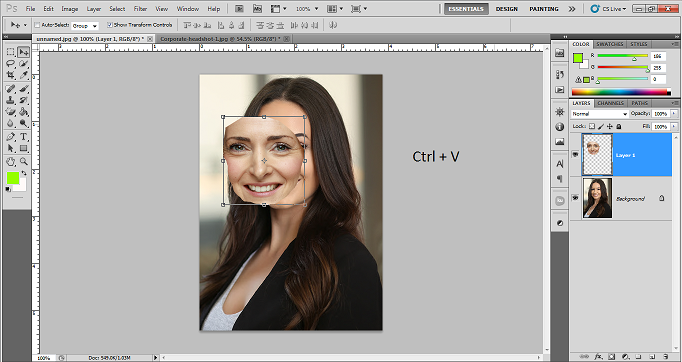Switch to the Design workspace
The height and width of the screenshot is (362, 682).
pos(507,9)
